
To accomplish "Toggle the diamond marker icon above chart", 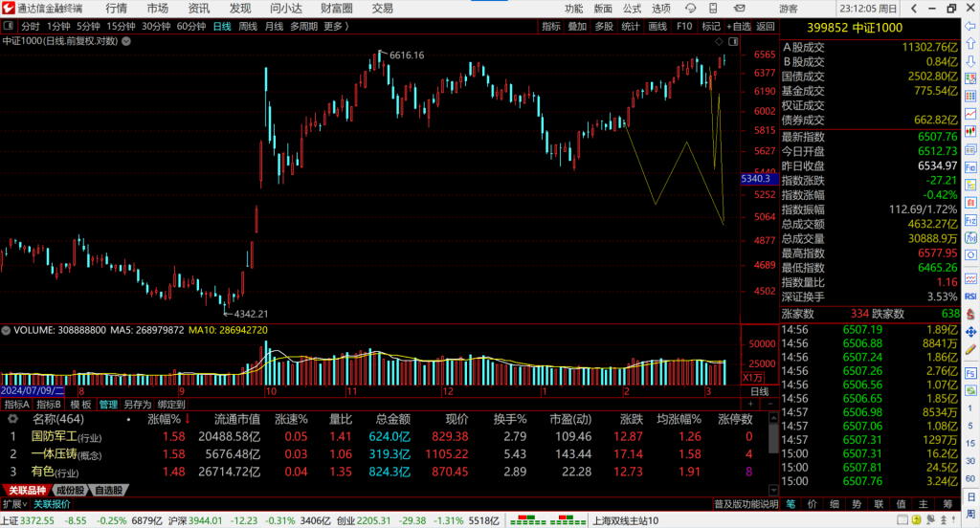I will click(717, 42).
